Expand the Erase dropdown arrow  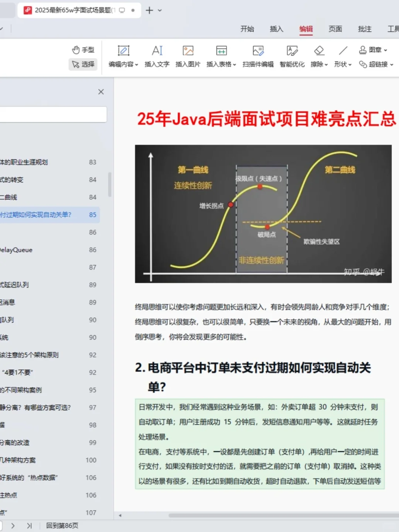(x=326, y=65)
